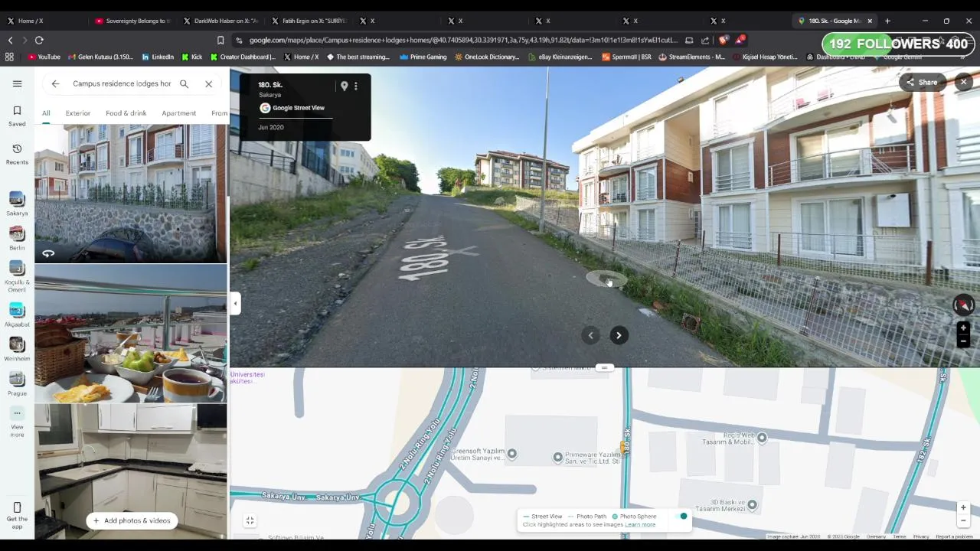Click the Campus residence search field
Image resolution: width=980 pixels, height=551 pixels.
pos(122,83)
